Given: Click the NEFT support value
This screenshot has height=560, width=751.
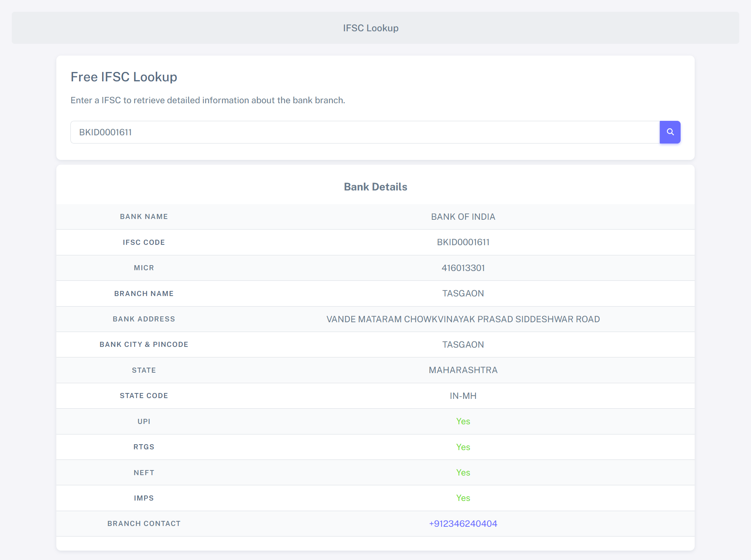Looking at the screenshot, I should 463,472.
